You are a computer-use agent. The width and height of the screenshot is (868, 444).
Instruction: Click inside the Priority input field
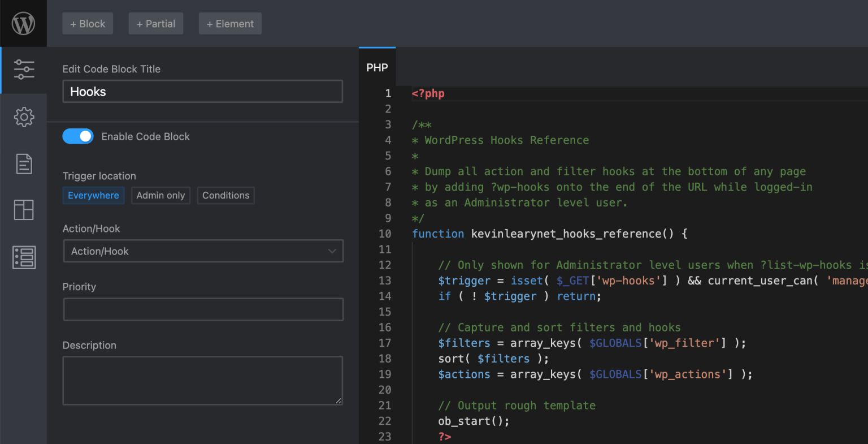coord(203,309)
